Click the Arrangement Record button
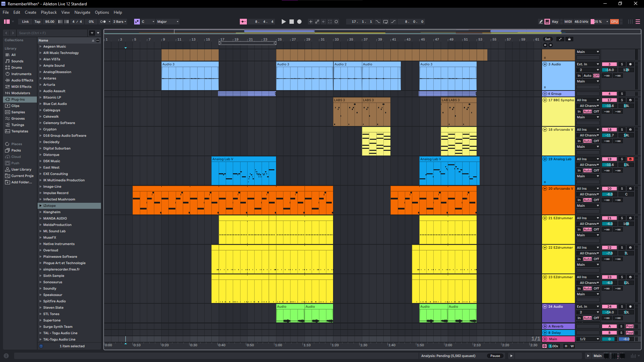The height and width of the screenshot is (362, 644). pos(300,22)
